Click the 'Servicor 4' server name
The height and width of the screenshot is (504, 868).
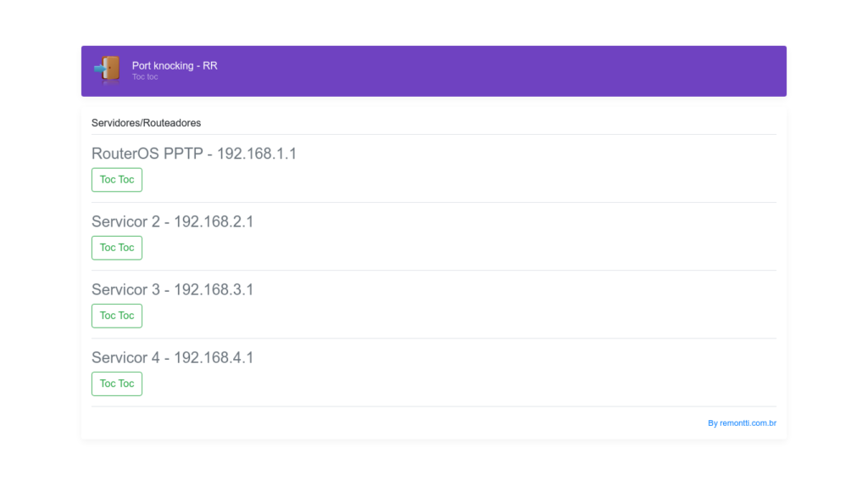coord(125,357)
